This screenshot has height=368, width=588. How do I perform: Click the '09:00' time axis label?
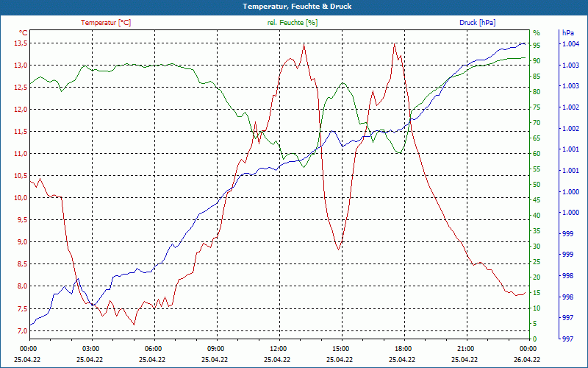point(215,349)
